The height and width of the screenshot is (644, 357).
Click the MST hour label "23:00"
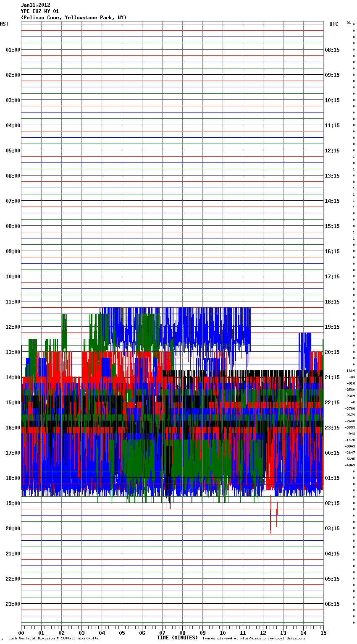[x=13, y=604]
